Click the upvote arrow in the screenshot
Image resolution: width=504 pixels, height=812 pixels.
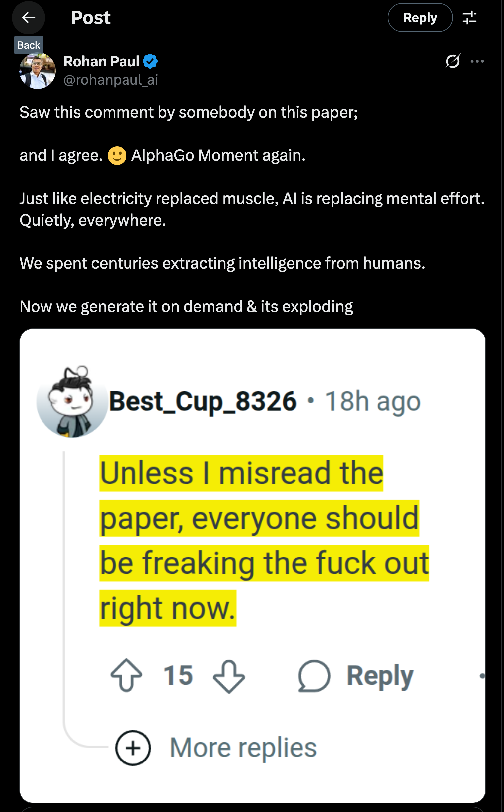[126, 675]
